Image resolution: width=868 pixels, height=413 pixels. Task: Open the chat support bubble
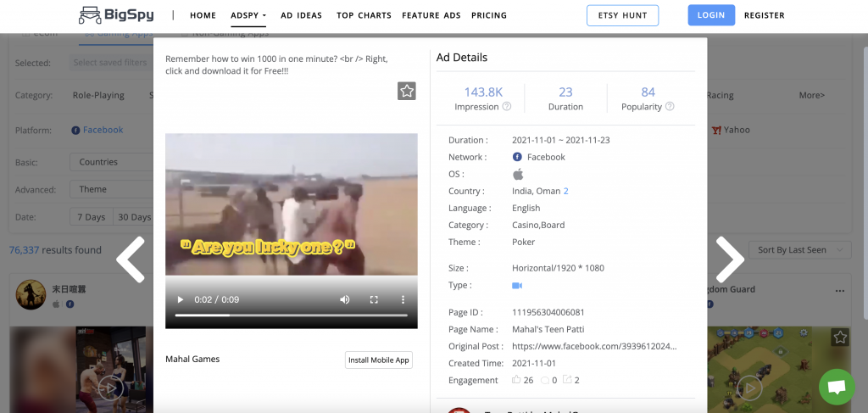(x=837, y=387)
